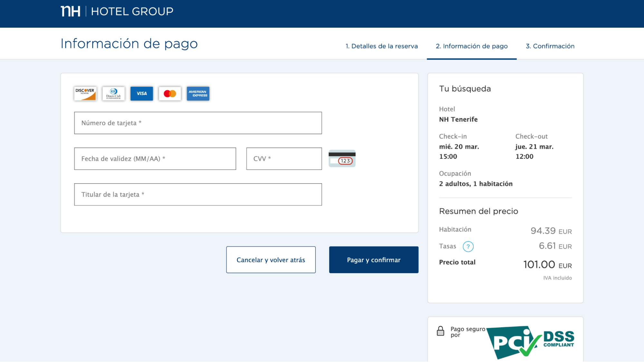Select the 2. Información de pago tab
The image size is (644, 362).
coord(472,46)
